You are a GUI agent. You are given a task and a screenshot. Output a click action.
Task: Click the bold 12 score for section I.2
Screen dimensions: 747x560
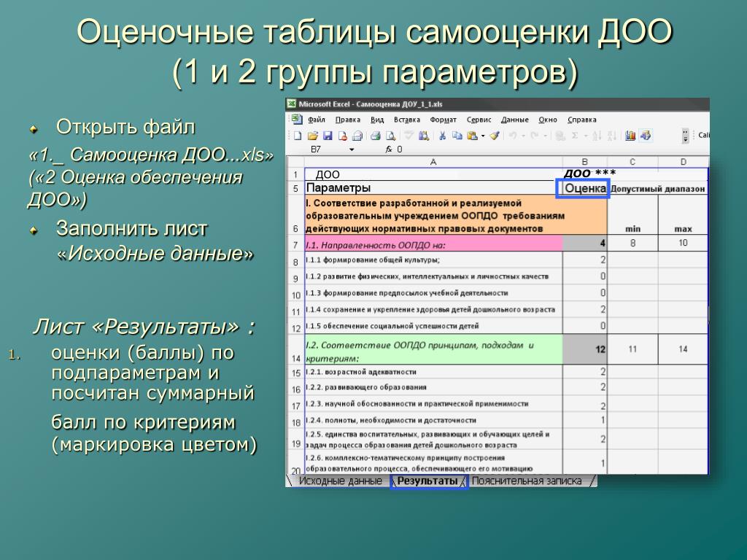point(585,349)
